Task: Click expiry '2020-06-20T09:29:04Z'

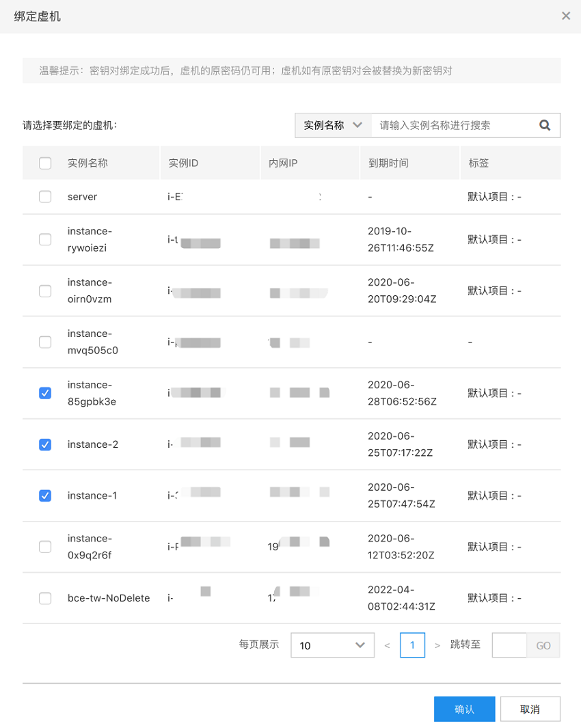Action: click(x=402, y=291)
